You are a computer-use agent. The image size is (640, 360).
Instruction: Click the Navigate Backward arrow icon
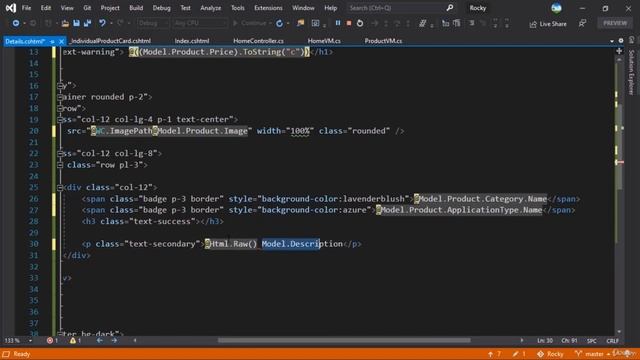(x=16, y=23)
